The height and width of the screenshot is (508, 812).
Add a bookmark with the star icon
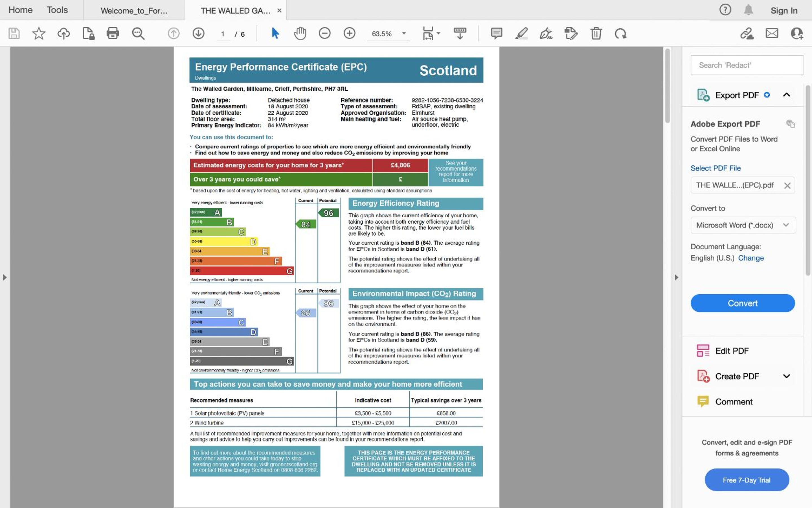point(39,33)
